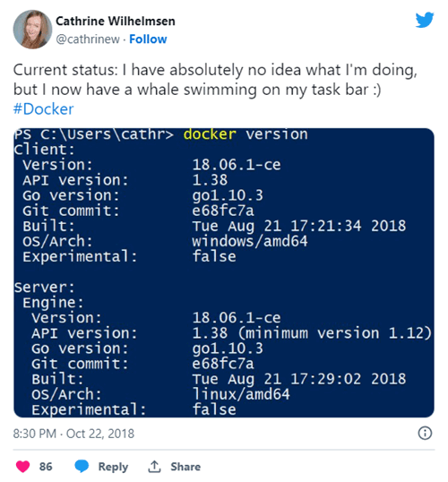448x482 pixels.
Task: Click the yellow docker command word in the image
Action: pos(210,134)
